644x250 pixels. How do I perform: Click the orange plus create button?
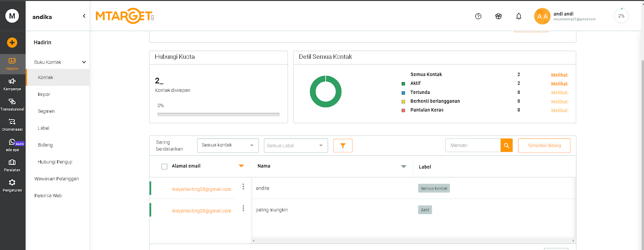(x=12, y=42)
